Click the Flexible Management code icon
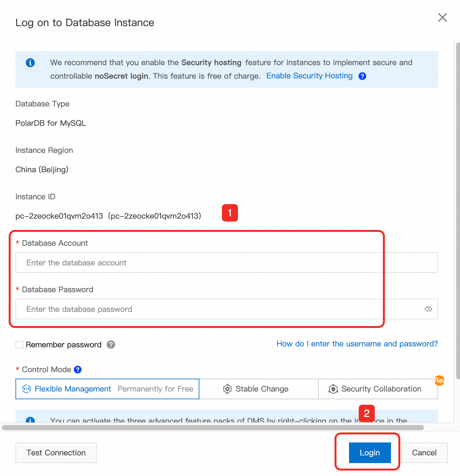 coord(26,389)
